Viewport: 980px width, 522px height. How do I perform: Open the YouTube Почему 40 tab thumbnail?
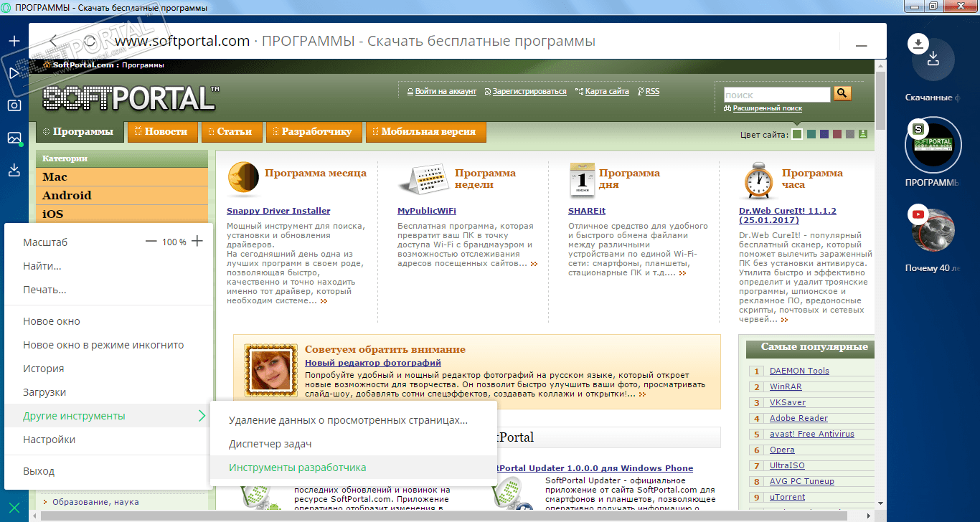point(933,230)
